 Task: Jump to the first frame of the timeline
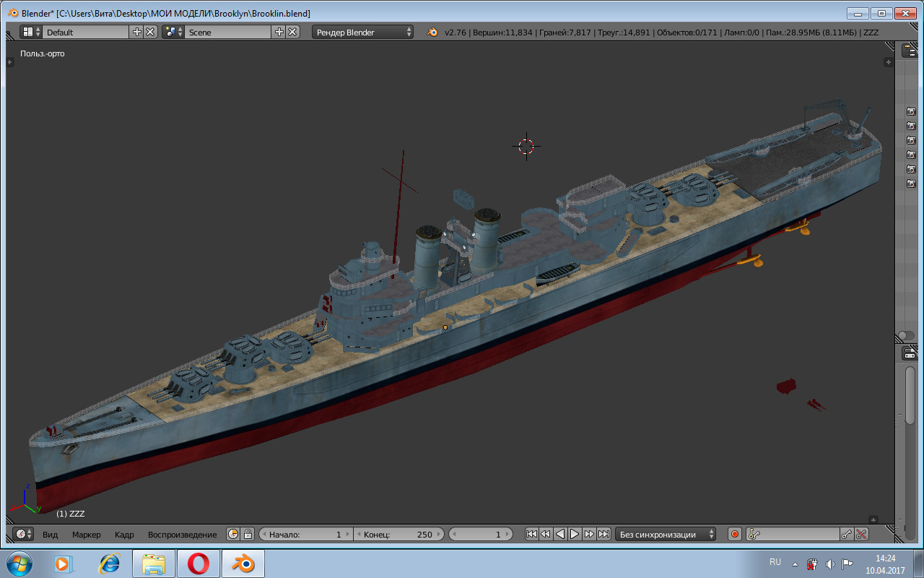click(x=531, y=535)
